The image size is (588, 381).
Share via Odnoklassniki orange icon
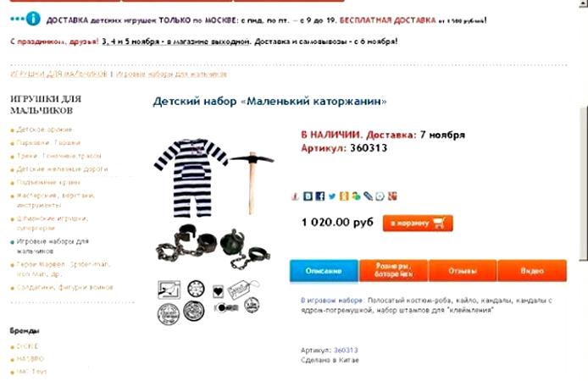(344, 196)
